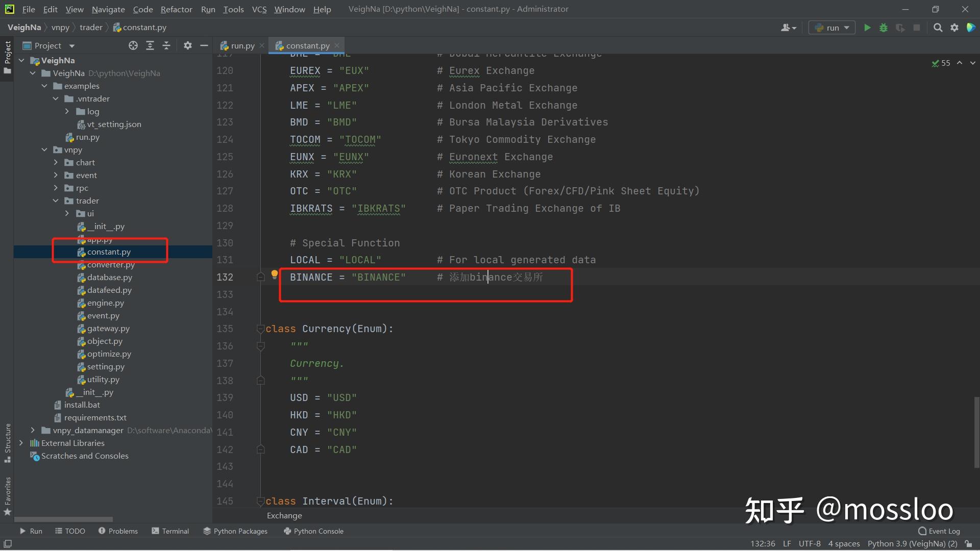
Task: Hide the Project tool window
Action: click(x=204, y=45)
